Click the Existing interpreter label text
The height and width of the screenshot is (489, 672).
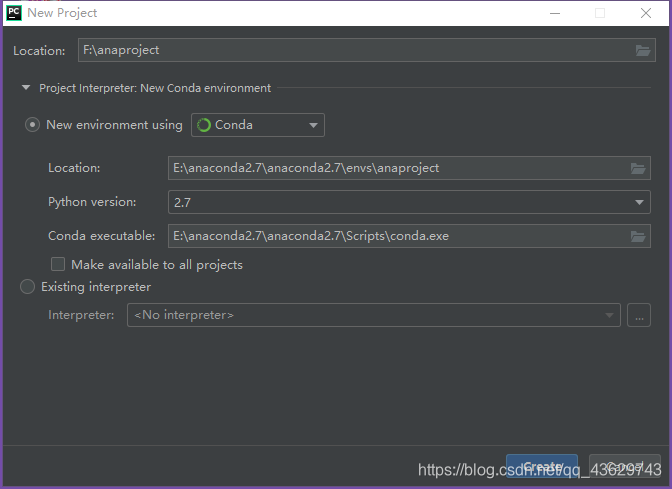point(96,287)
